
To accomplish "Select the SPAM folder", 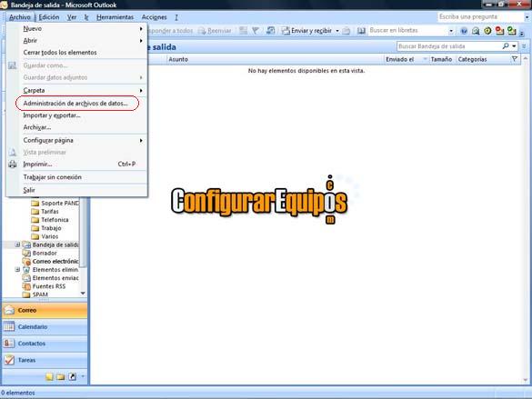I will (35, 294).
